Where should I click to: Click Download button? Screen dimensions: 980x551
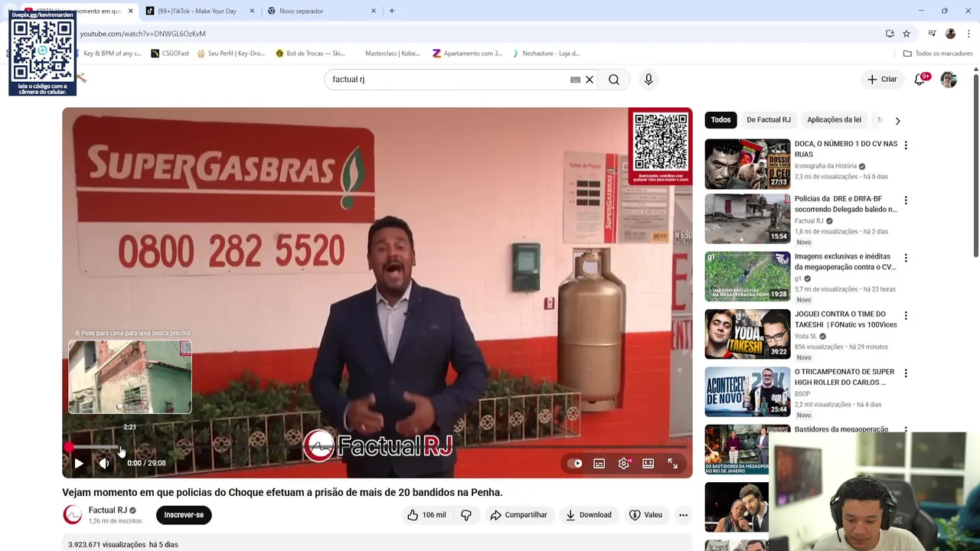589,515
